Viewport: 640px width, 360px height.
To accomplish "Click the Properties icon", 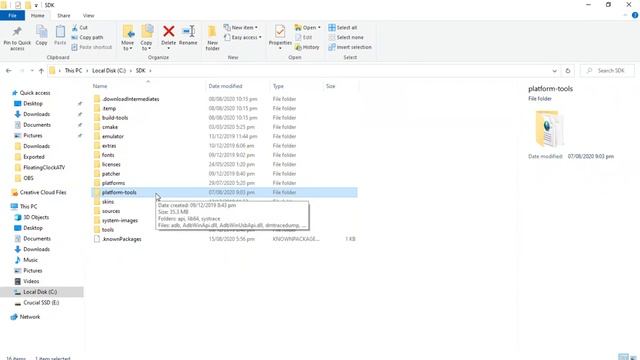I will 280,32.
